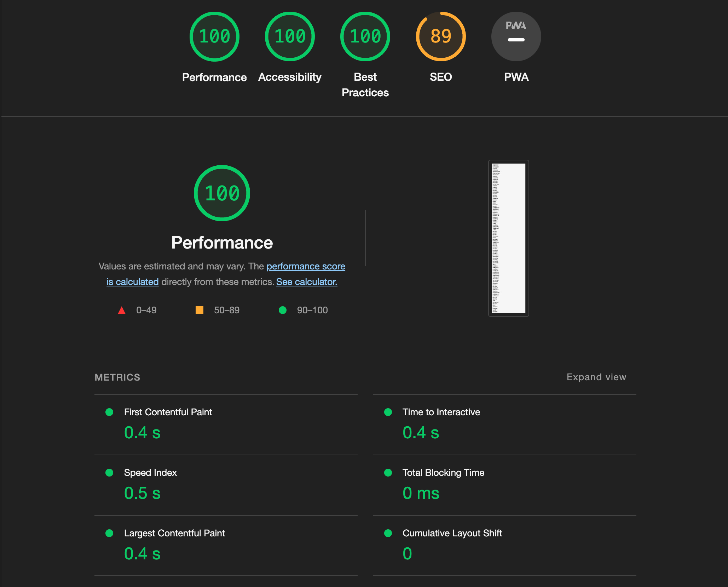Expand the First Contentful Paint metric
Image resolution: width=728 pixels, height=587 pixels.
(x=168, y=412)
